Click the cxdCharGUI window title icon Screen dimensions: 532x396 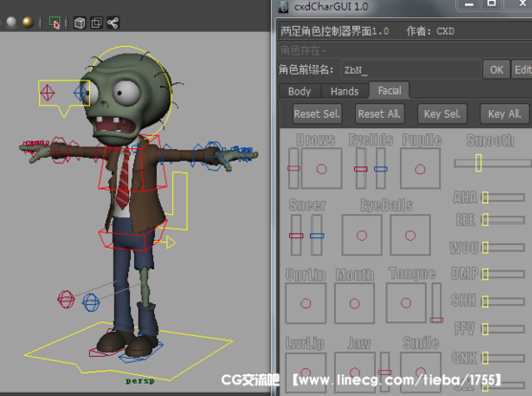tap(283, 7)
